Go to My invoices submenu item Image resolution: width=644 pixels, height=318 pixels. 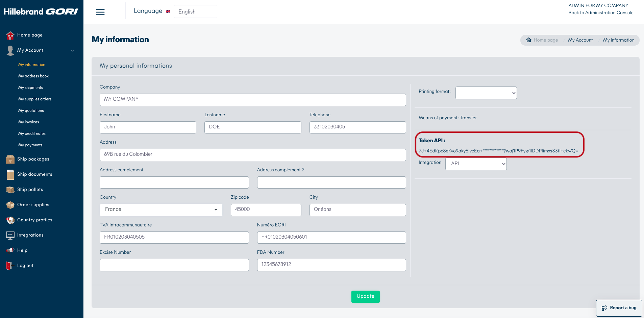point(28,122)
